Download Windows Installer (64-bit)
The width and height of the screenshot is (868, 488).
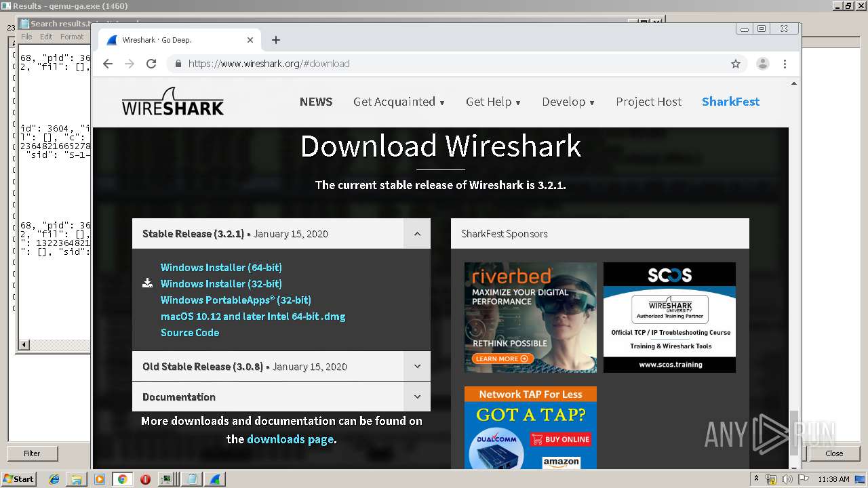221,268
